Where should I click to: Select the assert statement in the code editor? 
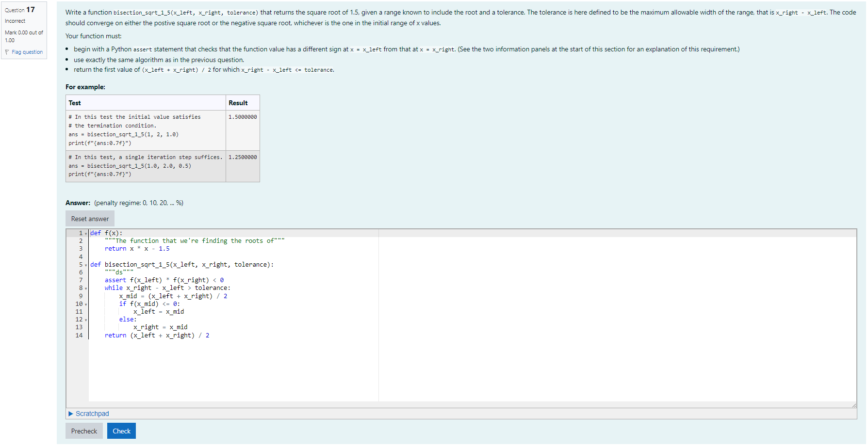164,280
